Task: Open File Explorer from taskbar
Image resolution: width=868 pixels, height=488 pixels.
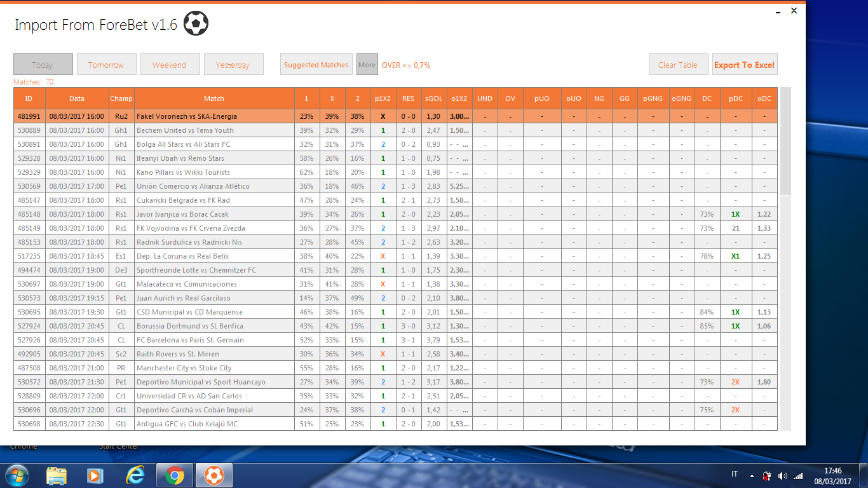Action: (57, 475)
